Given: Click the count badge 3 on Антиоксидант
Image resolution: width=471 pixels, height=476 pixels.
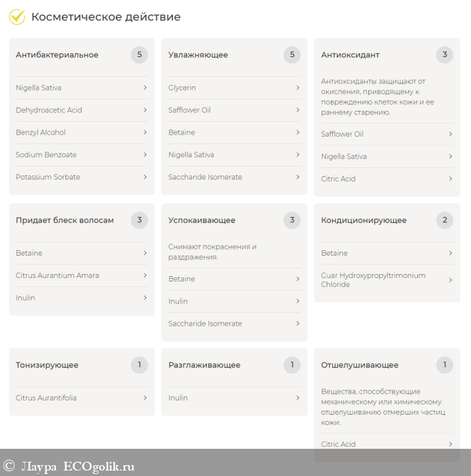Looking at the screenshot, I should pyautogui.click(x=444, y=55).
